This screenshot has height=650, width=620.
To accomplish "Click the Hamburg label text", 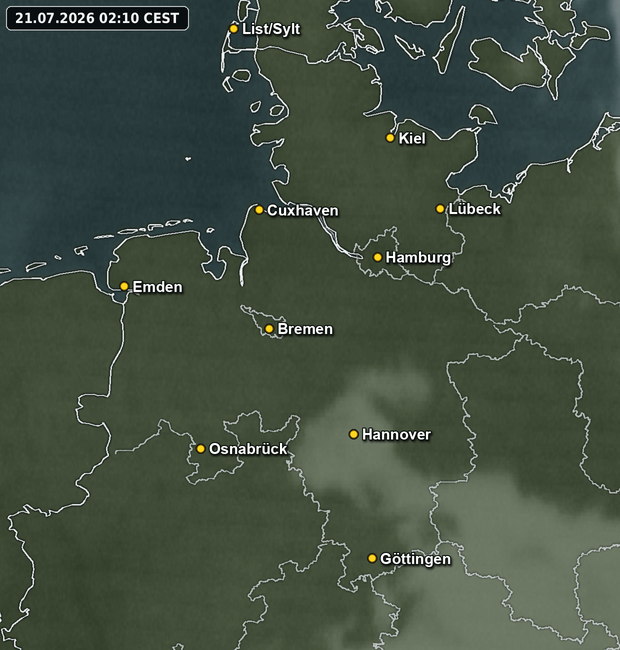I will pyautogui.click(x=418, y=258).
